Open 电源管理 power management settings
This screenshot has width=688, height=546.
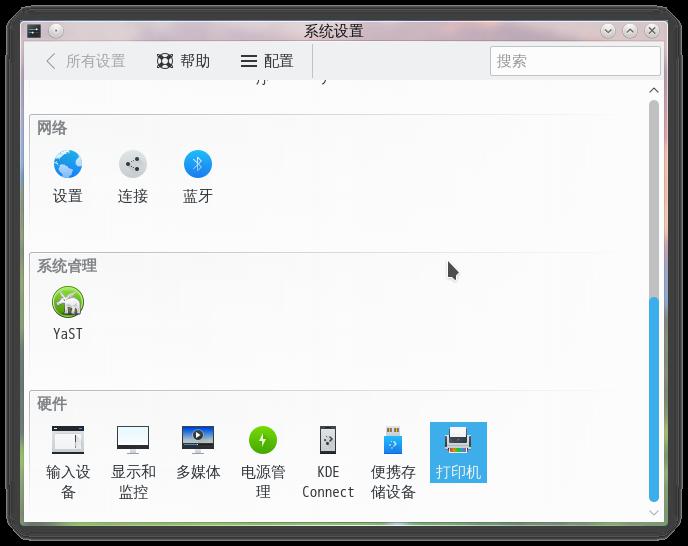[x=263, y=463]
